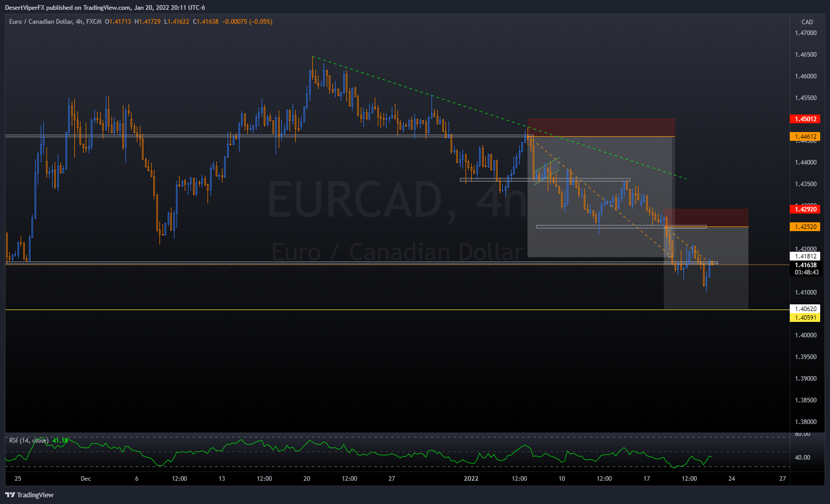Image resolution: width=830 pixels, height=504 pixels.
Task: Click the 24 date label on time axis
Action: (731, 479)
